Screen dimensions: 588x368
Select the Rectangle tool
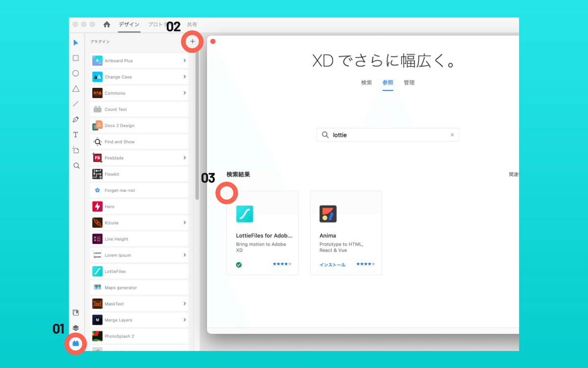click(75, 58)
